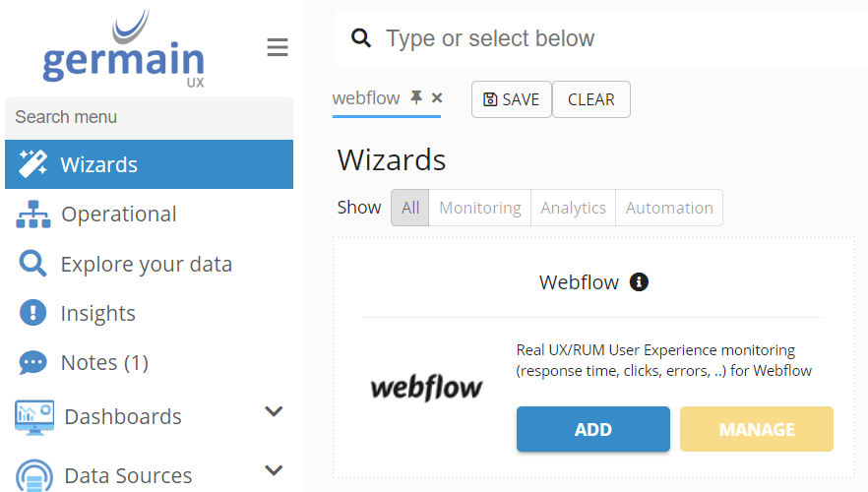Click the SAVE search button
Viewport: 868px width, 492px height.
512,99
